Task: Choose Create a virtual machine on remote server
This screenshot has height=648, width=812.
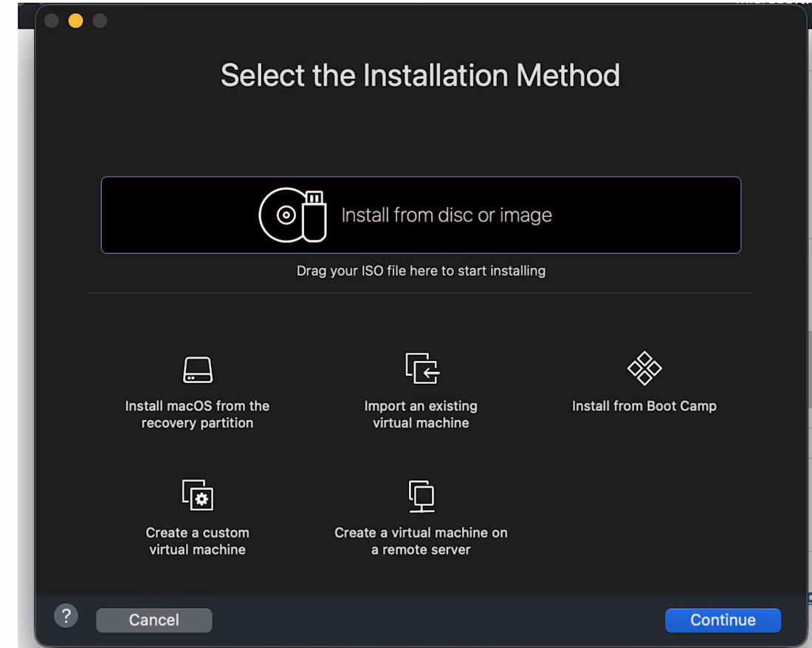Action: tap(421, 541)
